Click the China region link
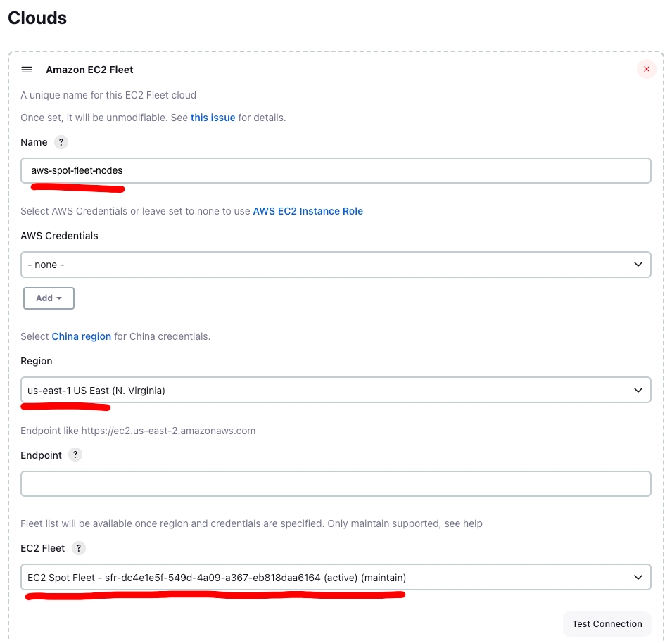This screenshot has height=641, width=672. click(82, 336)
